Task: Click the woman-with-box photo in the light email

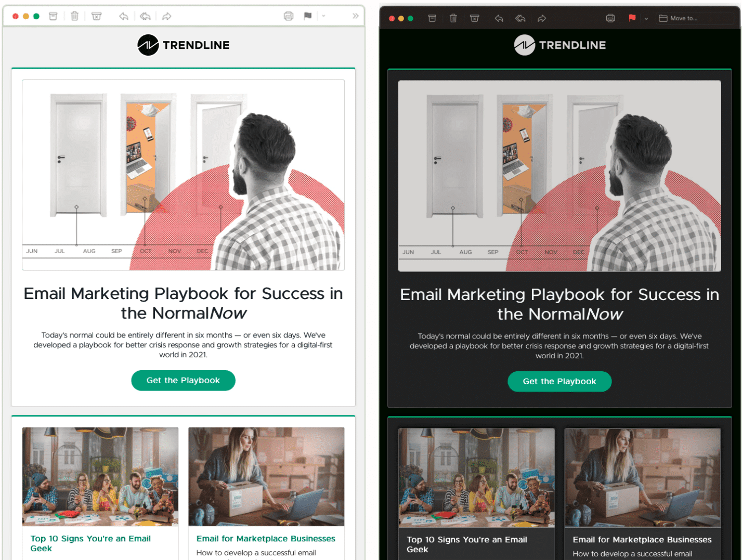Action: click(266, 477)
